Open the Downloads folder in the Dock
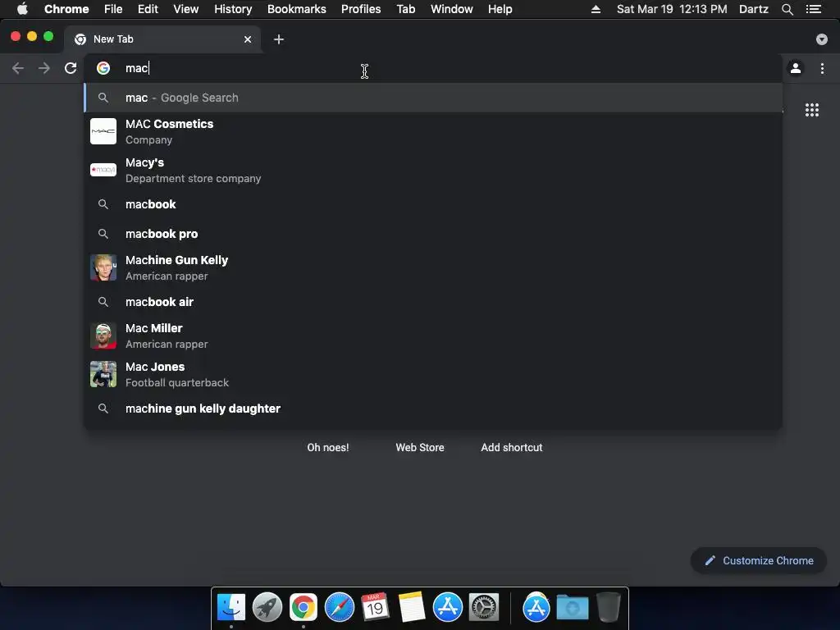 click(x=572, y=608)
